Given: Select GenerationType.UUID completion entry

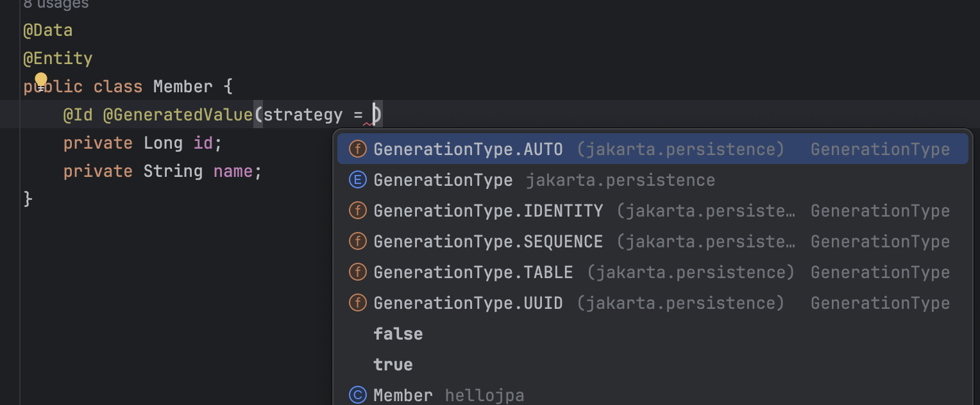Looking at the screenshot, I should pos(652,303).
